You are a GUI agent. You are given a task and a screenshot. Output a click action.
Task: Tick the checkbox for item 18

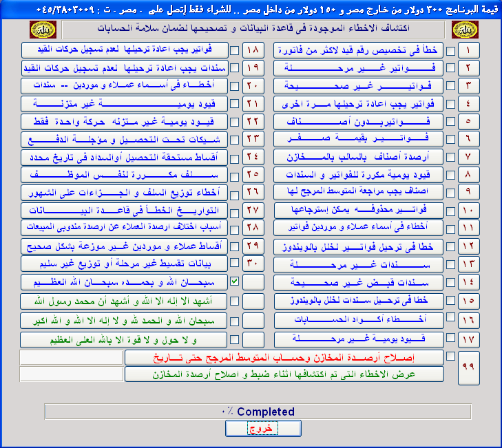point(235,51)
